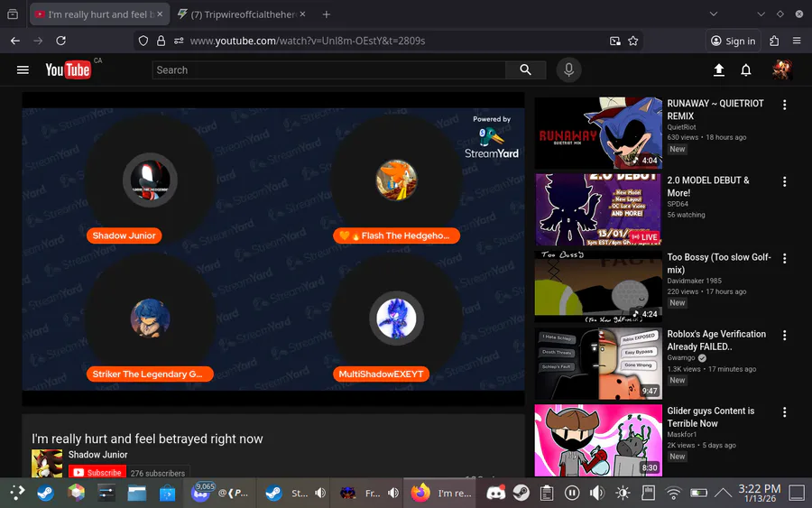Viewport: 812px width, 508px height.
Task: Expand the list all tabs chevron
Action: (x=713, y=14)
